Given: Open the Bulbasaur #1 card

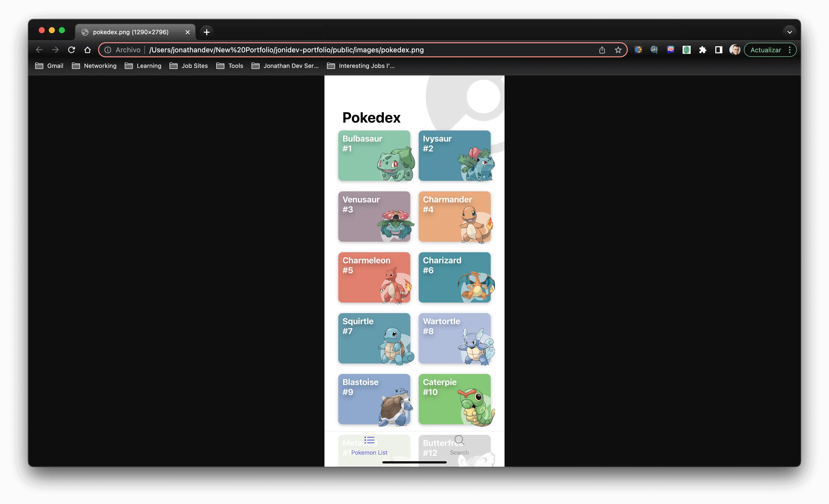Looking at the screenshot, I should click(x=374, y=156).
